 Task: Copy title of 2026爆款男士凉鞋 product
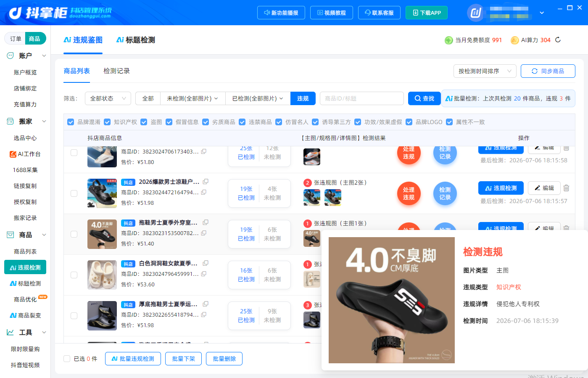click(x=206, y=182)
